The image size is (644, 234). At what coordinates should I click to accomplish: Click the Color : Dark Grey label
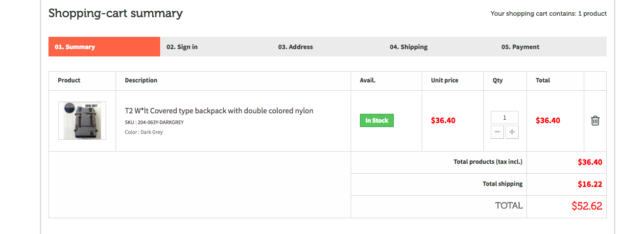[144, 132]
